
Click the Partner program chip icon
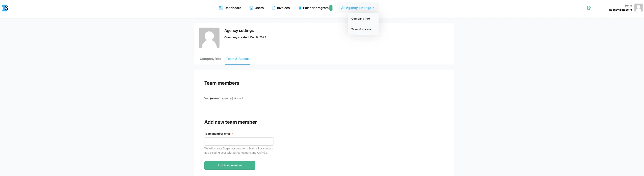tap(300, 8)
